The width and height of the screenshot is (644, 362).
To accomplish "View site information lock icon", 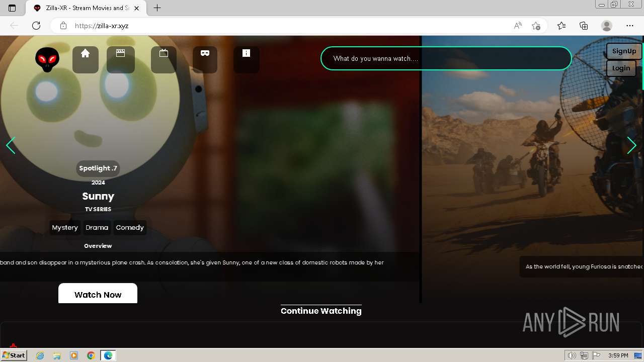I will click(x=63, y=26).
